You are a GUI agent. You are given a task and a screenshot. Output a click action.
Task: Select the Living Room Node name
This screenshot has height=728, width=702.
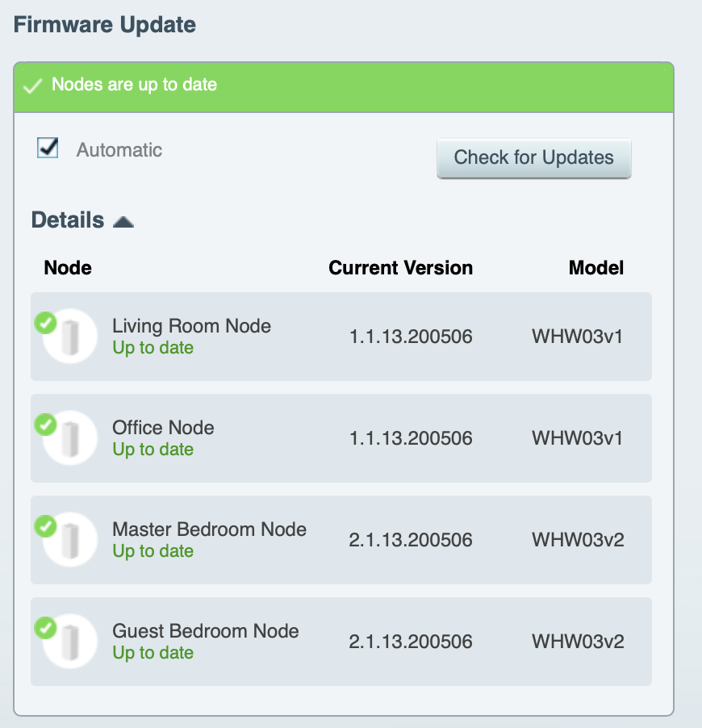[191, 326]
